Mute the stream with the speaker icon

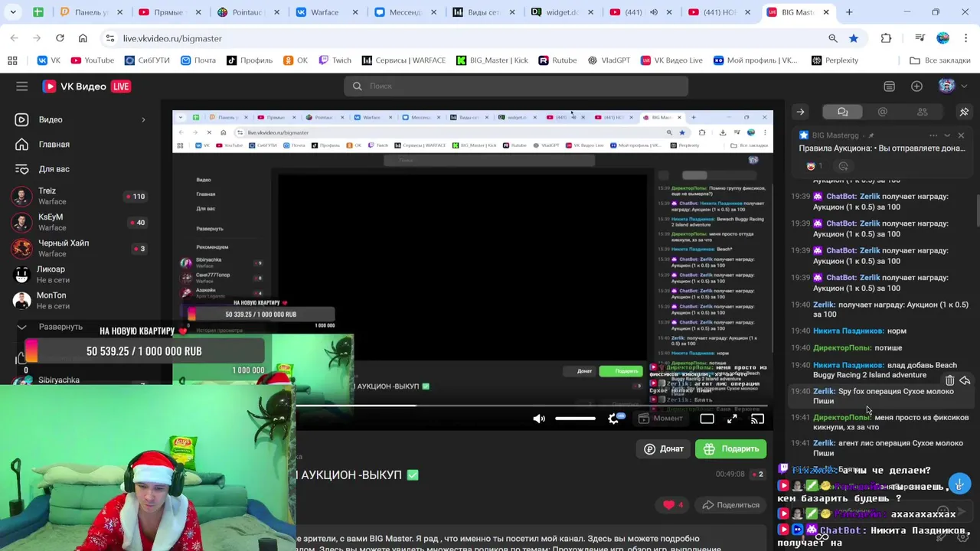(539, 419)
